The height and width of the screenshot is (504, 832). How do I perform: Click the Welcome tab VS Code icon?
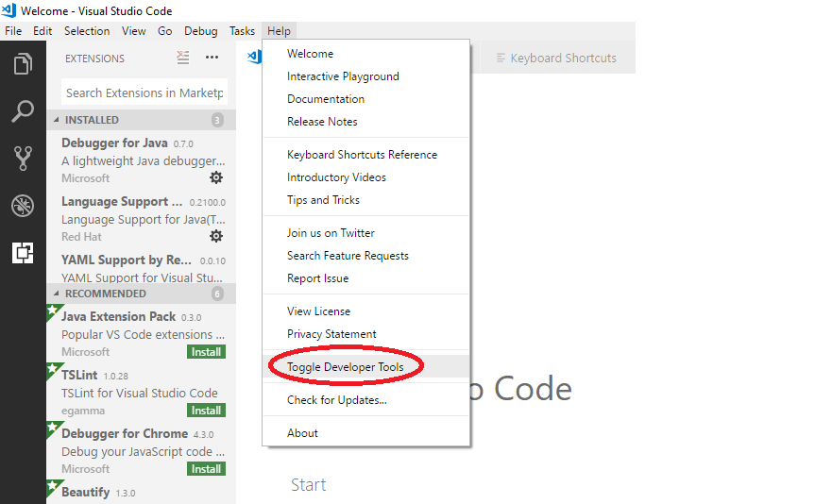(x=255, y=57)
